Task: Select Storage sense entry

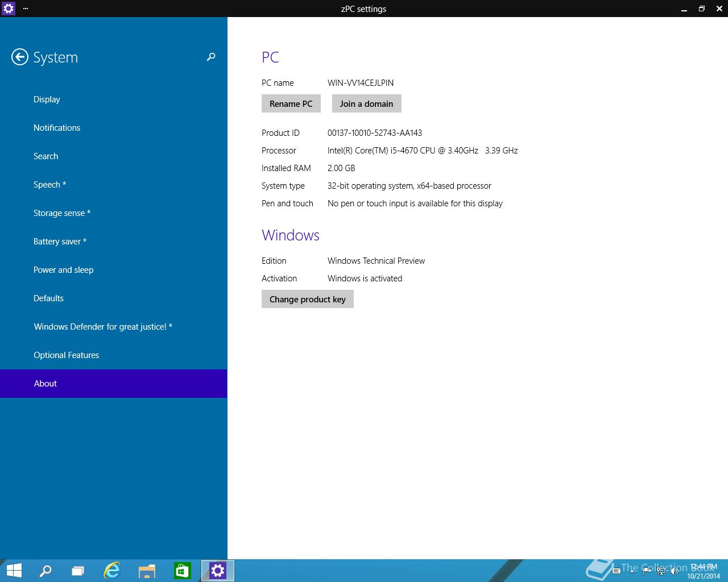Action: pyautogui.click(x=114, y=213)
